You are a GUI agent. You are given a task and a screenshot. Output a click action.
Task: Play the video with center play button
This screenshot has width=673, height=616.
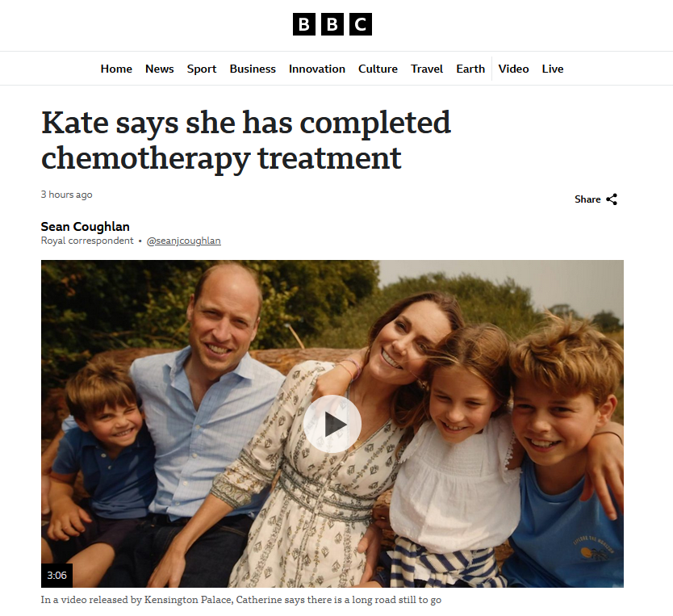(332, 424)
